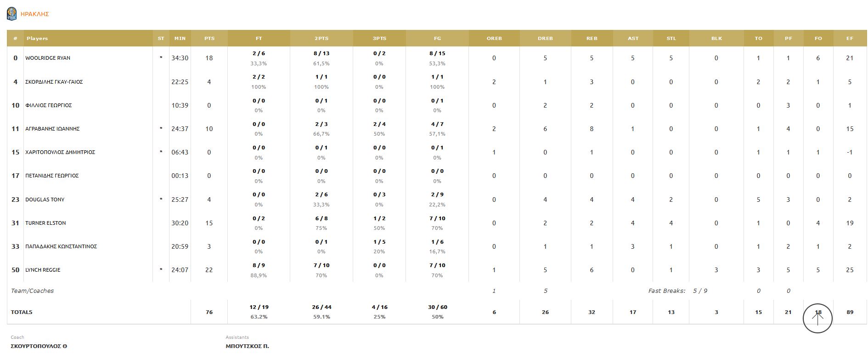Click the MIN column header

[180, 38]
